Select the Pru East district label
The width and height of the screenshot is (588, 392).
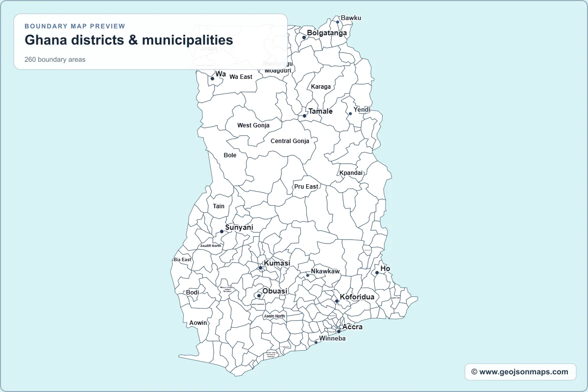(306, 187)
